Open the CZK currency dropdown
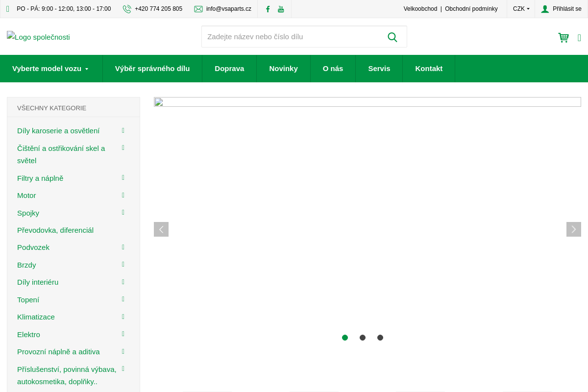Viewport: 588px width, 392px height. tap(521, 9)
